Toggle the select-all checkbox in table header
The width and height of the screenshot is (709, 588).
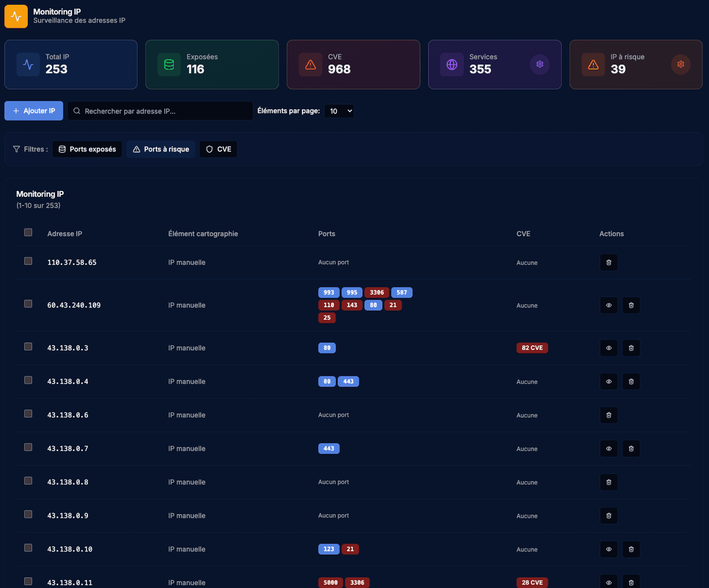[28, 233]
